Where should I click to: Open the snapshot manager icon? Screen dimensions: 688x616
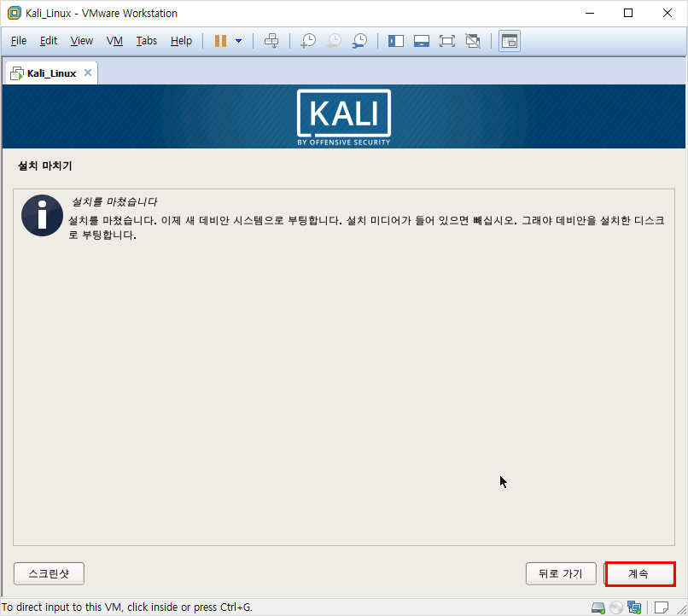360,41
